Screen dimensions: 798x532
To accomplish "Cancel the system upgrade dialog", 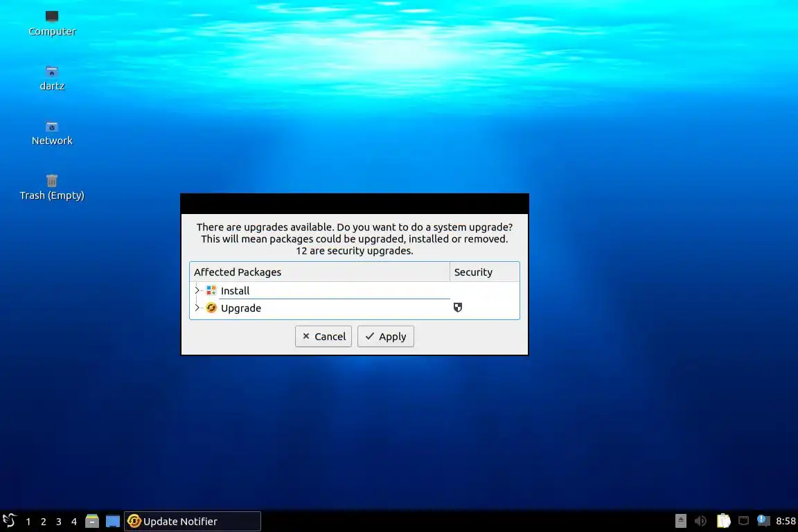I will tap(323, 337).
